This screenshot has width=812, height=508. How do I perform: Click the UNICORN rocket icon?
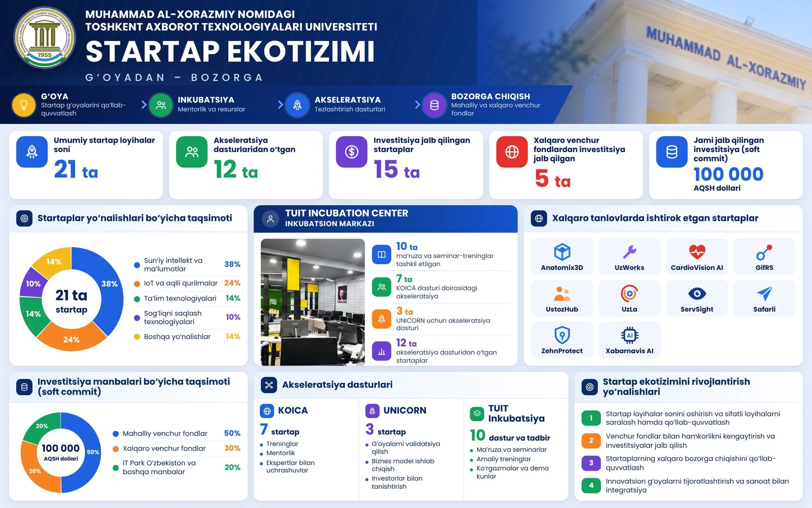[372, 411]
